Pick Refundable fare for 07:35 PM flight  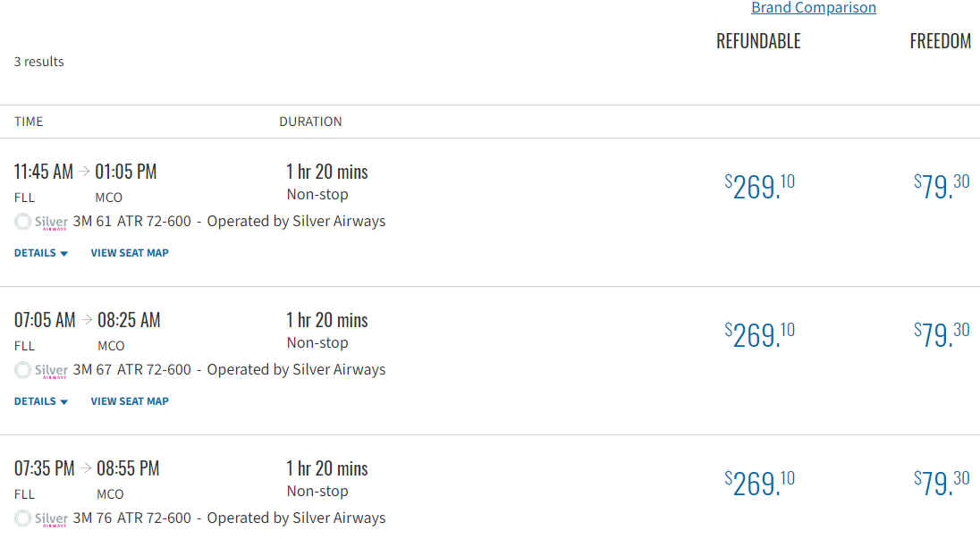tap(759, 483)
